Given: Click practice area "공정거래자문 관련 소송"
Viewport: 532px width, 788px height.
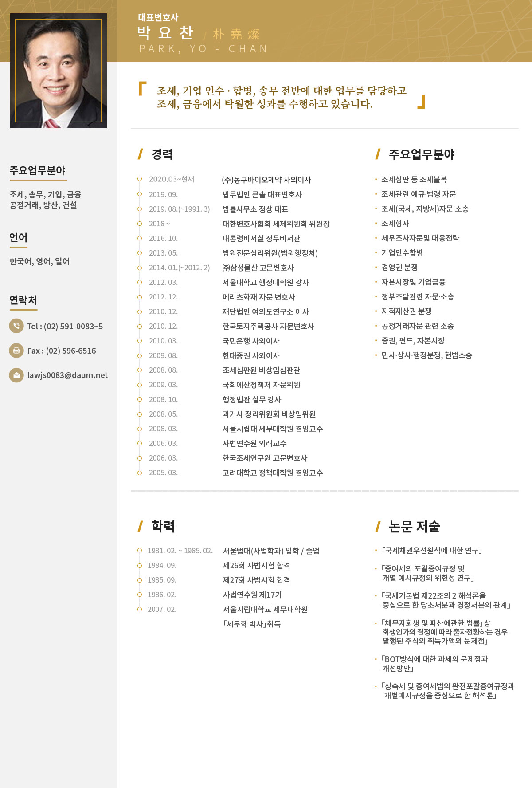Looking at the screenshot, I should [x=418, y=326].
